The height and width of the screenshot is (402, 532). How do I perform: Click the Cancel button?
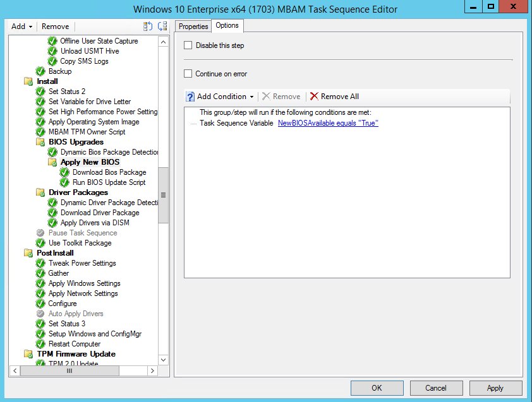pyautogui.click(x=436, y=388)
